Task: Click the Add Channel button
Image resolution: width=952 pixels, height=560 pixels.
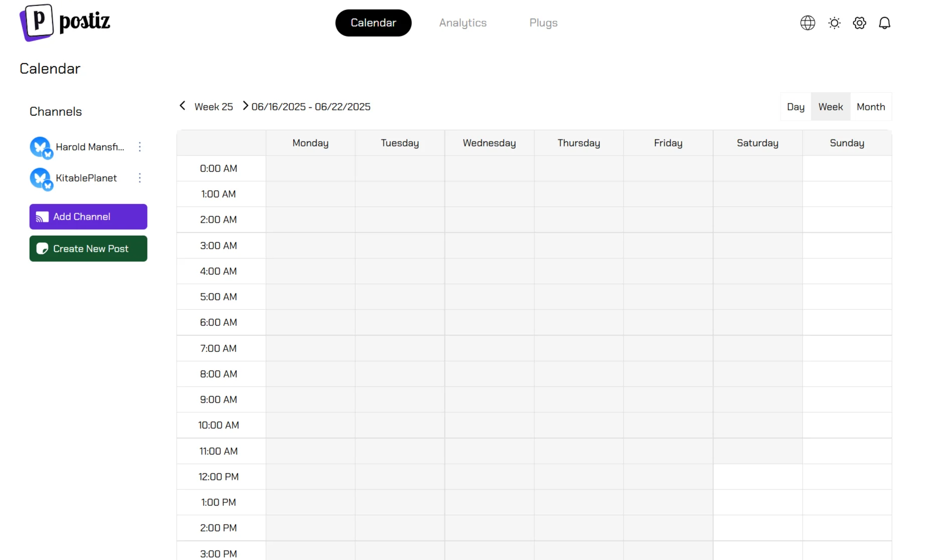Action: click(x=88, y=217)
